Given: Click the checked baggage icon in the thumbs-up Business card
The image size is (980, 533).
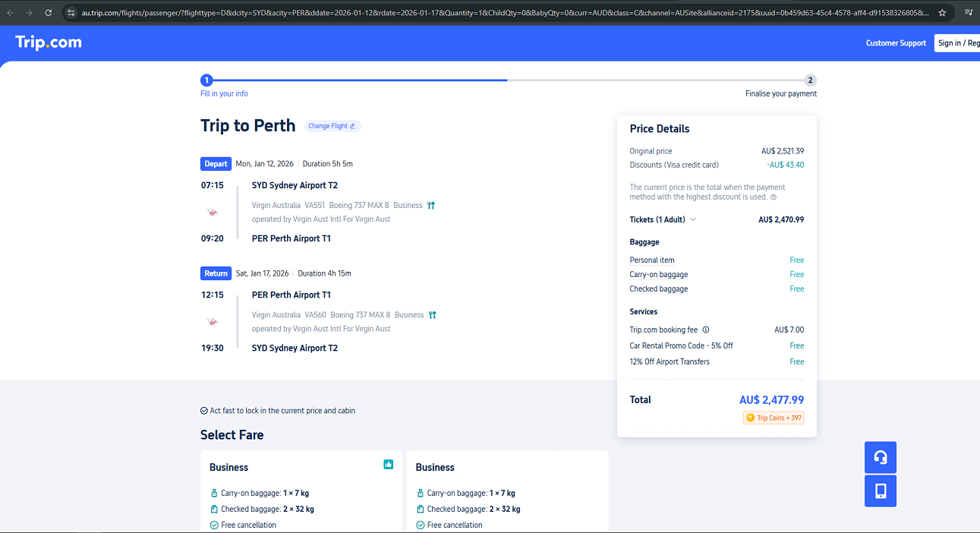Looking at the screenshot, I should coord(214,509).
